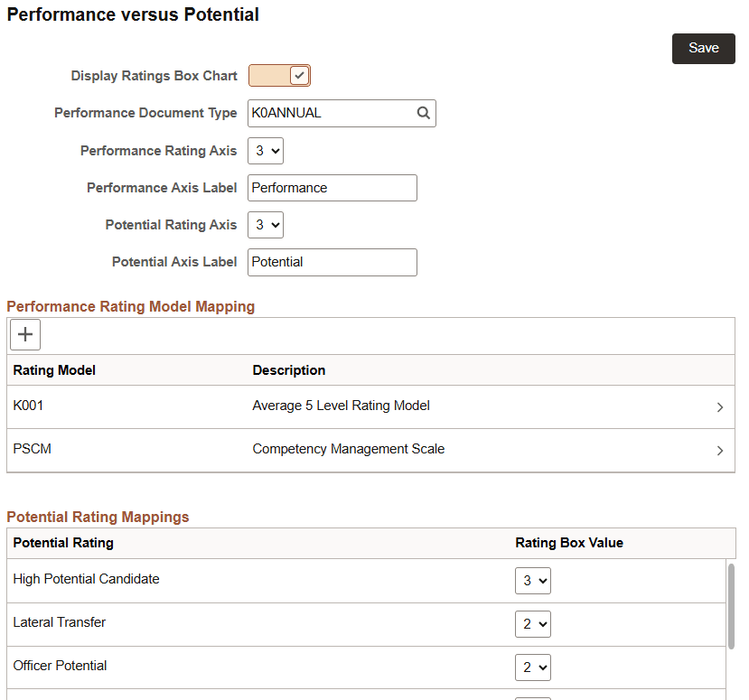Click inside the Performance Axis Label field
749x700 pixels.
tap(332, 188)
